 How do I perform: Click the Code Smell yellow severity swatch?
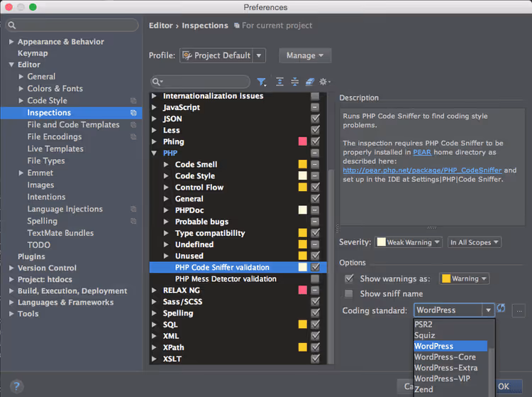pyautogui.click(x=303, y=164)
